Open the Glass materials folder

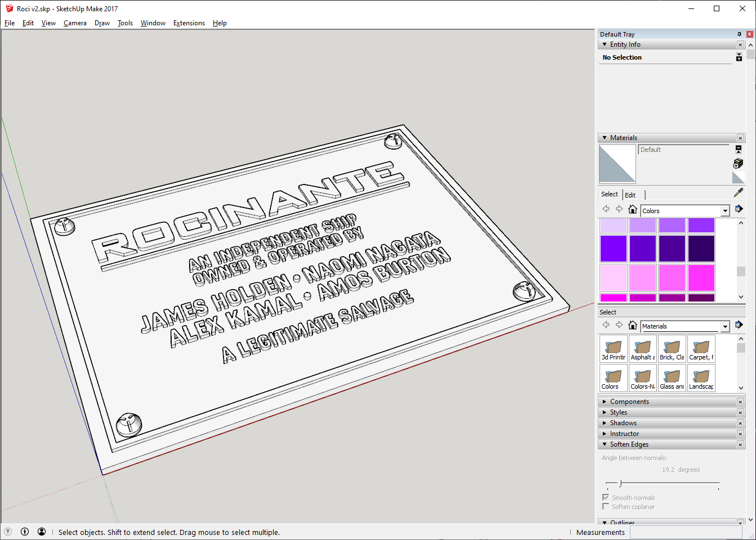pos(672,377)
